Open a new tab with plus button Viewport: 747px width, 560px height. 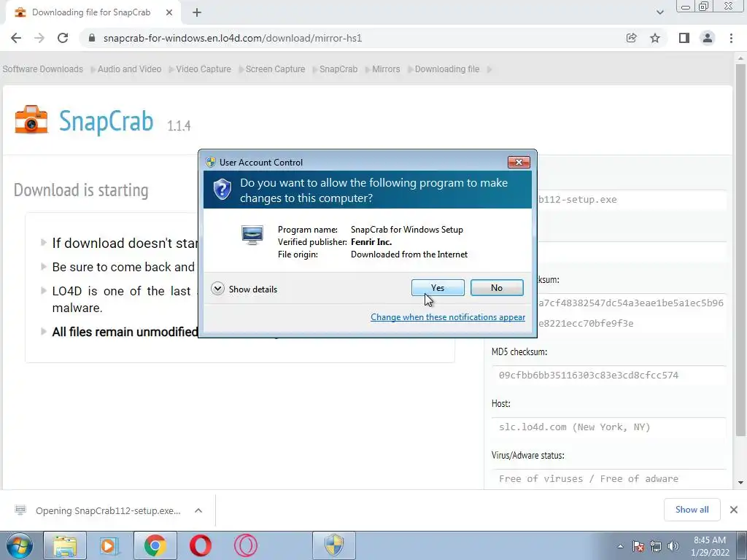[x=197, y=12]
